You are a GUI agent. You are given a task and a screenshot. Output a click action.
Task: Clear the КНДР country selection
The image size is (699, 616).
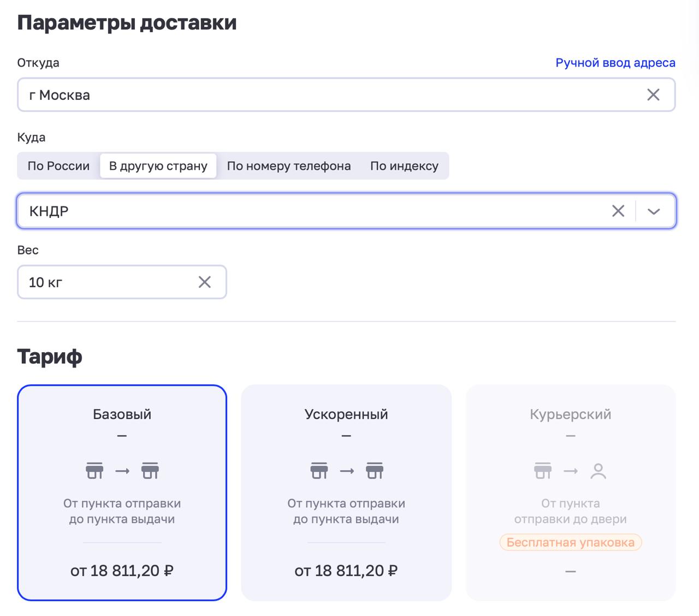(x=618, y=211)
